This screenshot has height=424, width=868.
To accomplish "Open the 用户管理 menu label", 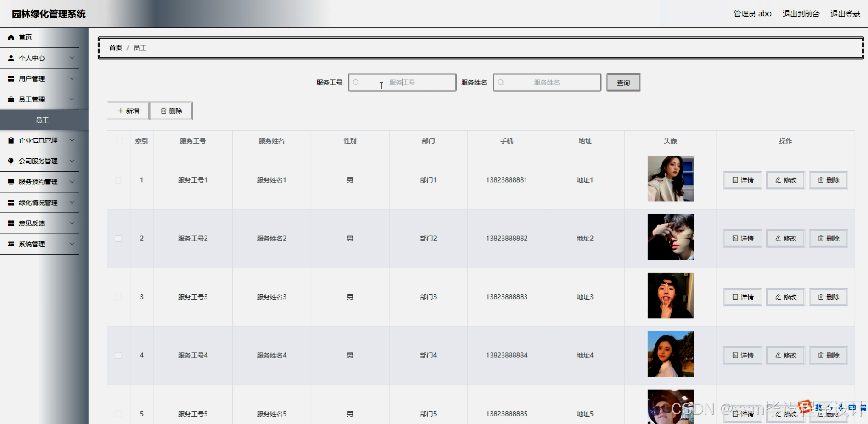I will 32,79.
